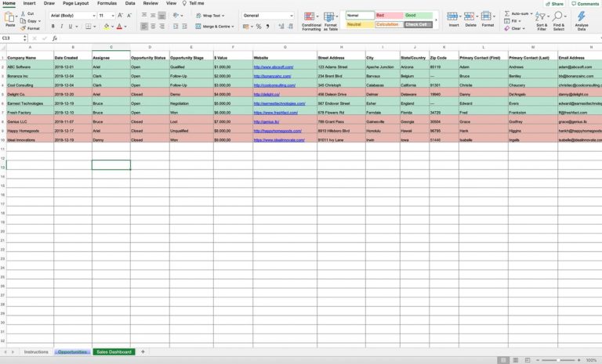
Task: Click the fx insert function icon
Action: [x=55, y=38]
